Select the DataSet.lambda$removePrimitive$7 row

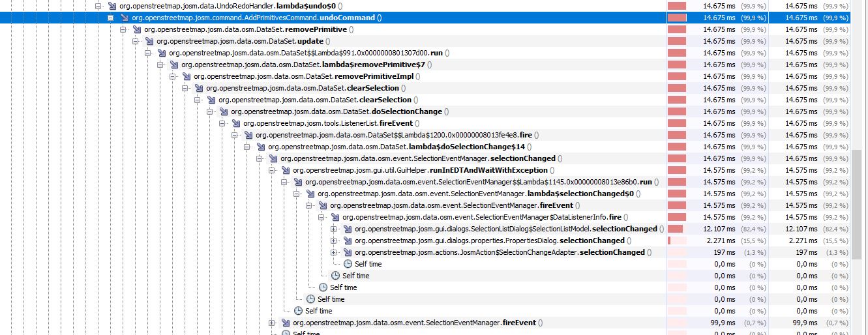(x=303, y=65)
